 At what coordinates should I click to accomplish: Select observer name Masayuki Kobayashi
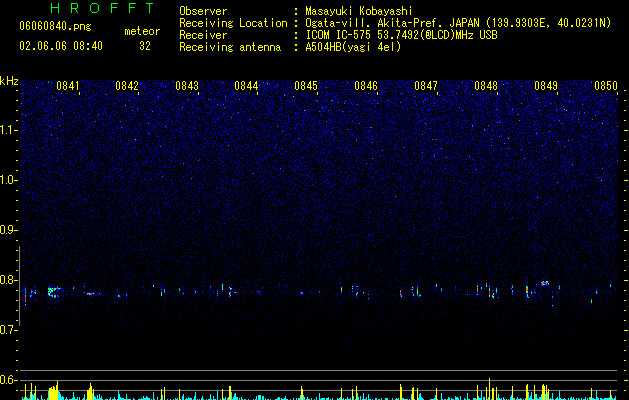(359, 11)
